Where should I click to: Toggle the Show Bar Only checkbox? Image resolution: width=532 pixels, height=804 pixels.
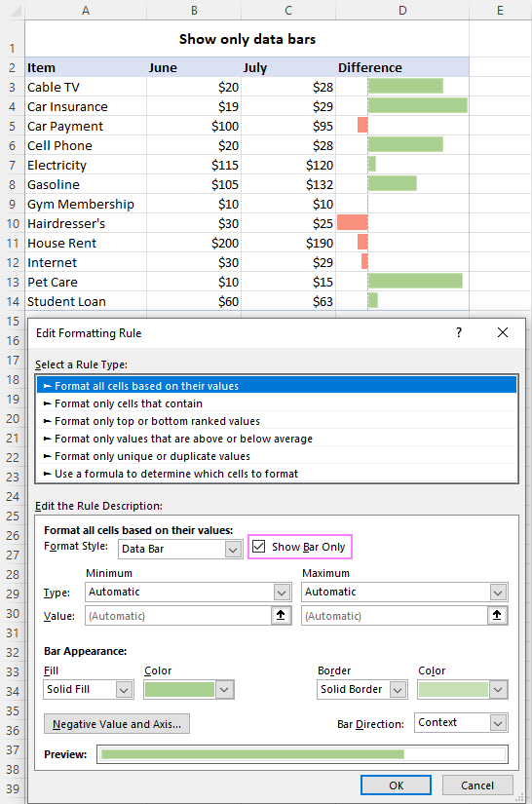[x=259, y=547]
